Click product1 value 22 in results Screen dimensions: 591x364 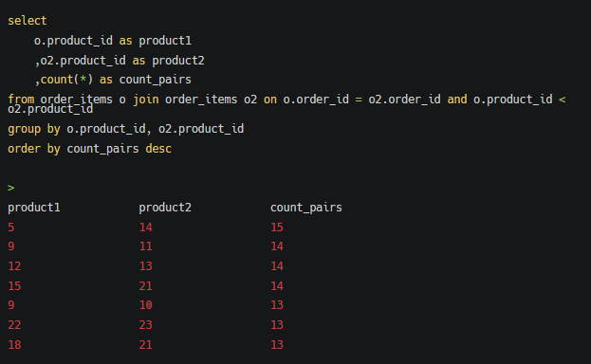tap(14, 325)
